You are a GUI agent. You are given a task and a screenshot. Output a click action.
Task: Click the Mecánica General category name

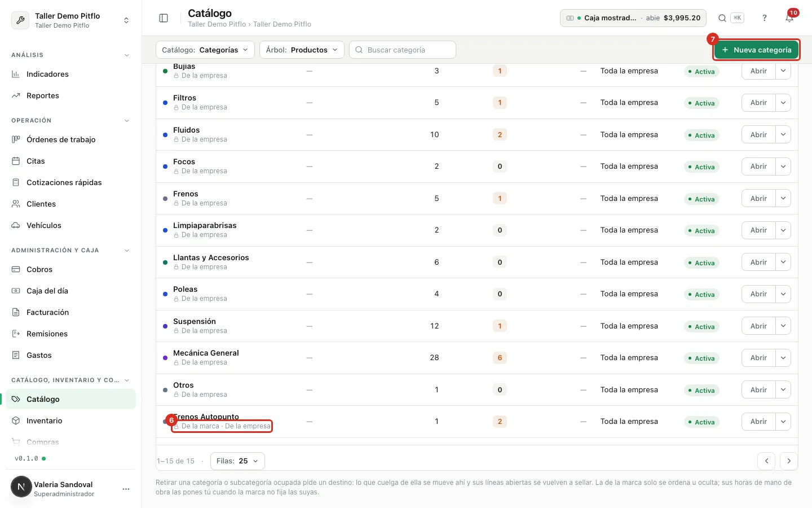[206, 353]
